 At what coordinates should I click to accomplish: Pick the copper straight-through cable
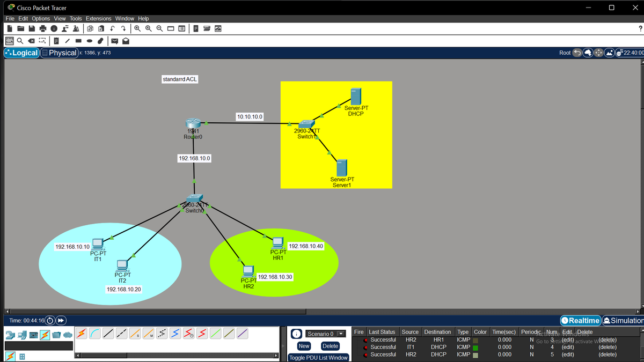[108, 333]
